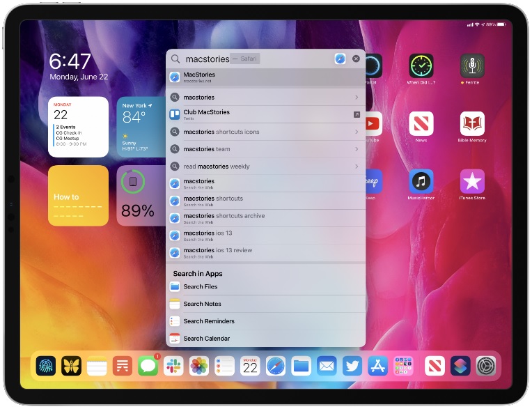Tap Search Notes under Search in Apps
The width and height of the screenshot is (532, 409).
(x=266, y=304)
